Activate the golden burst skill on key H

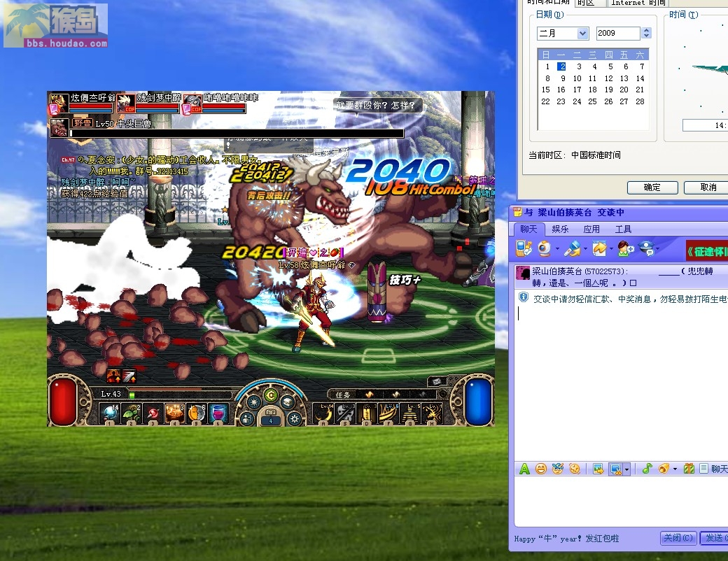point(432,413)
